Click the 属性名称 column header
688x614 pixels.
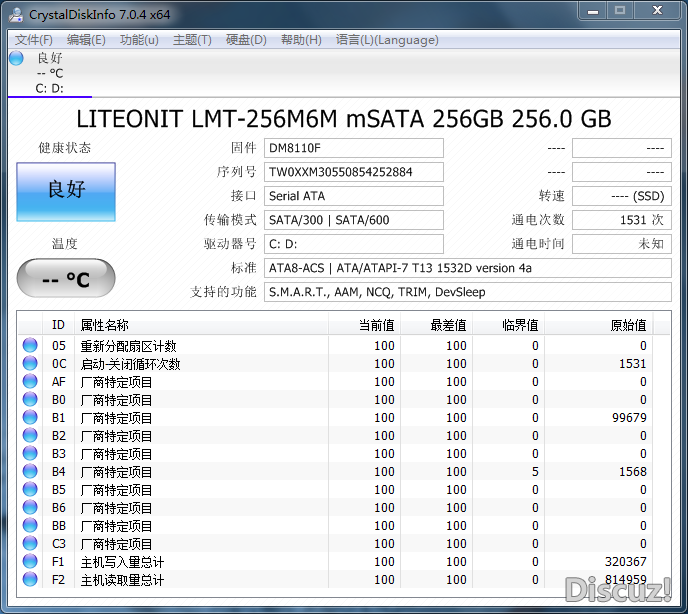[201, 325]
